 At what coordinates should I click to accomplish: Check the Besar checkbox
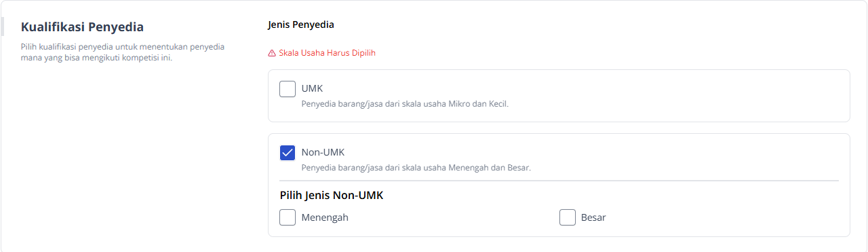pos(568,217)
